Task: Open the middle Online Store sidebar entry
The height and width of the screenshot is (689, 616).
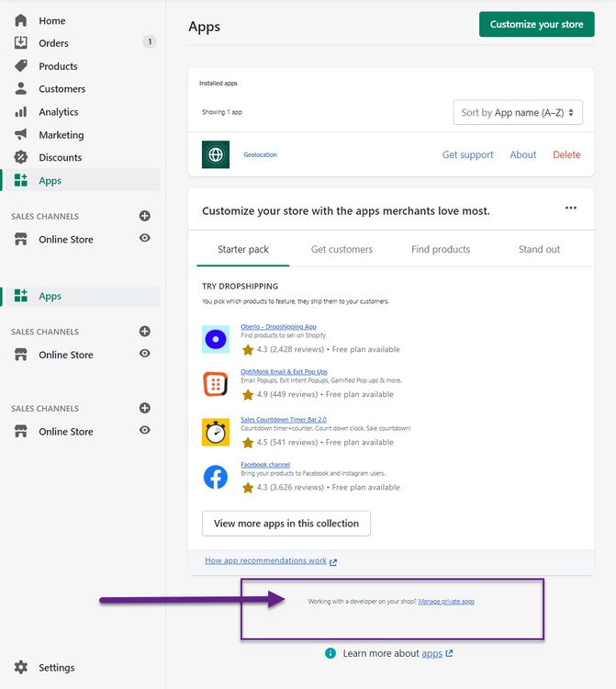Action: [x=66, y=355]
